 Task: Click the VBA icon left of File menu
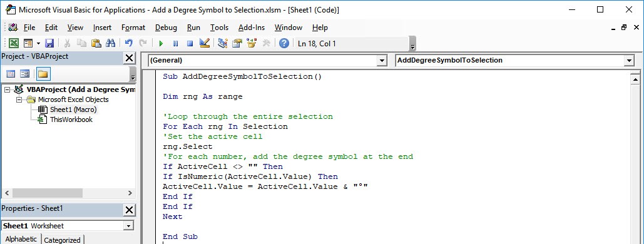click(x=13, y=28)
